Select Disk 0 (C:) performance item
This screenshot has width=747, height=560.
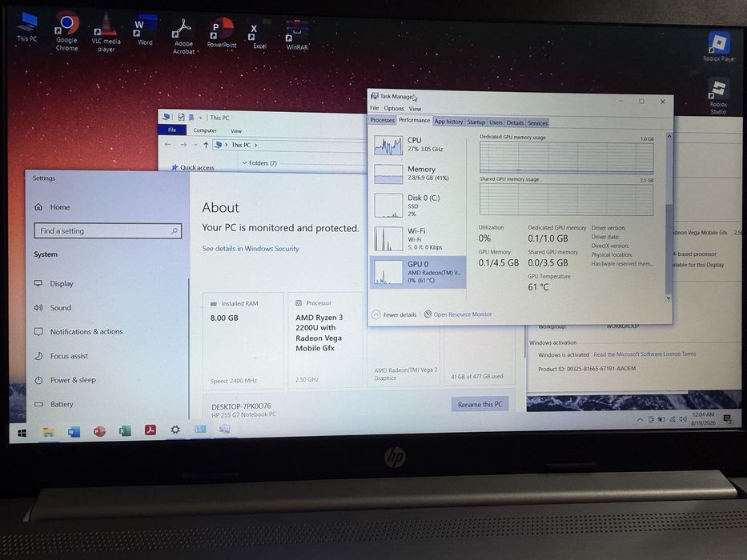pos(418,206)
